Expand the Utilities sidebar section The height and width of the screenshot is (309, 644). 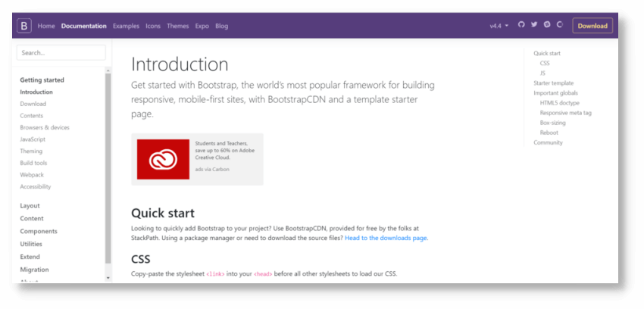31,244
